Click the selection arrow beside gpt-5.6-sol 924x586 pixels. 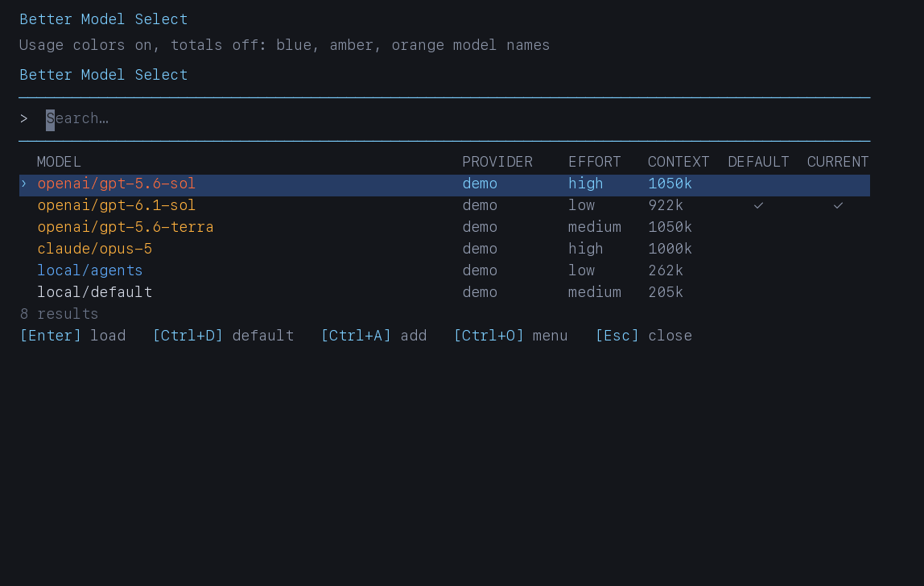24,184
